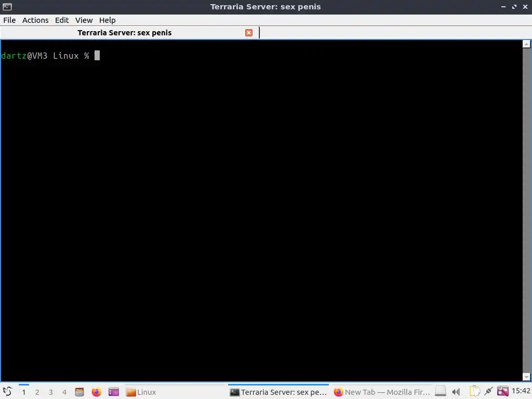
Task: Switch to workspace 2
Action: tap(37, 392)
